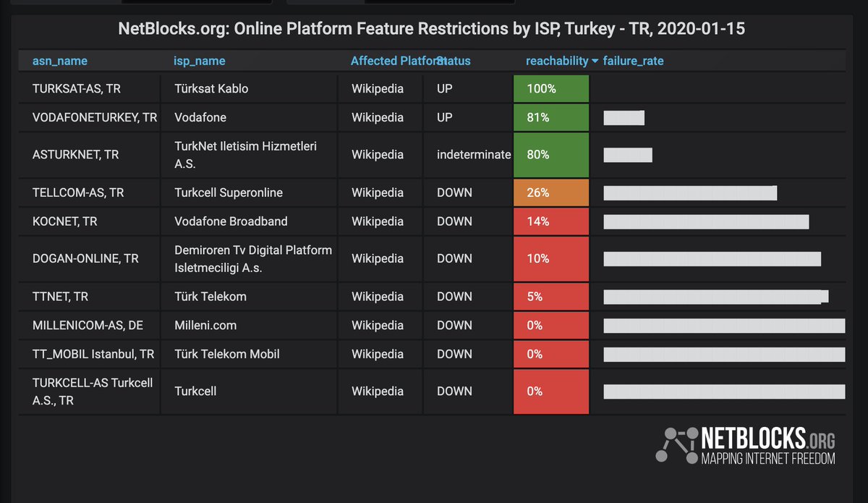
Task: Sort by the Status column header
Action: click(454, 61)
